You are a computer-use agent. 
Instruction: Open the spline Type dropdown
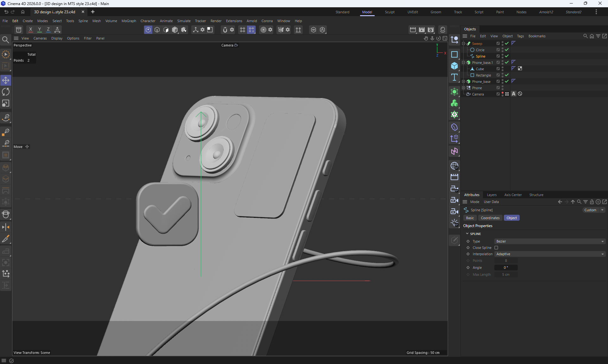pyautogui.click(x=550, y=241)
